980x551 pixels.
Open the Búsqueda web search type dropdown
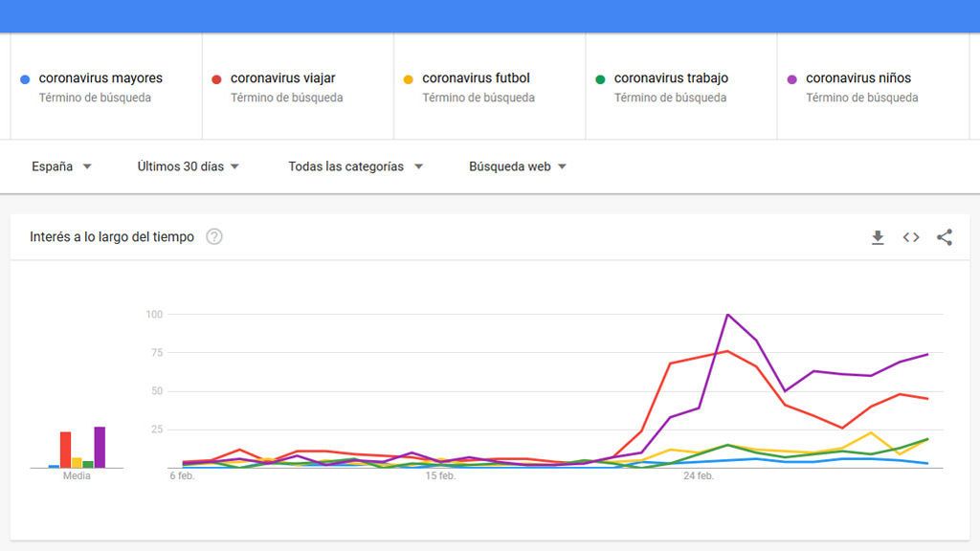[x=518, y=166]
